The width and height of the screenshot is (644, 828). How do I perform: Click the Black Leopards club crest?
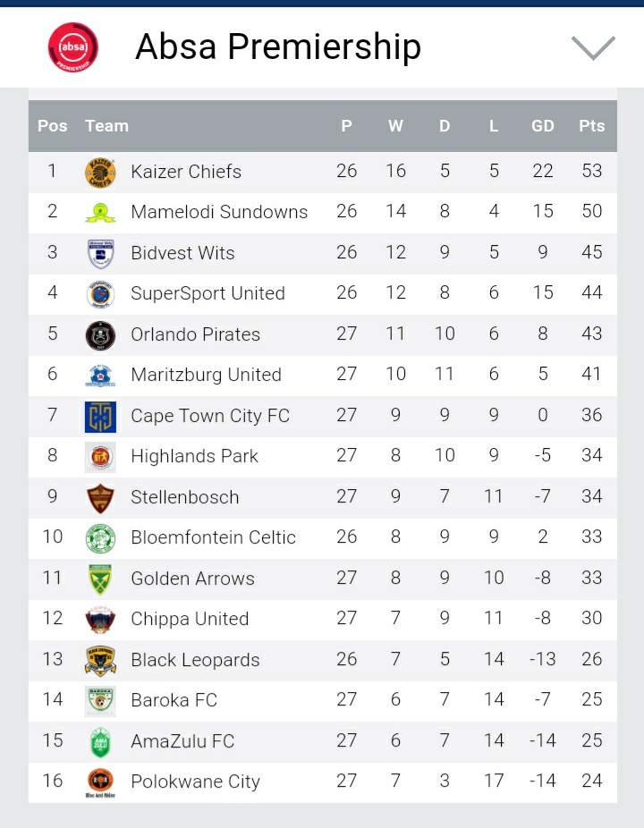point(100,660)
